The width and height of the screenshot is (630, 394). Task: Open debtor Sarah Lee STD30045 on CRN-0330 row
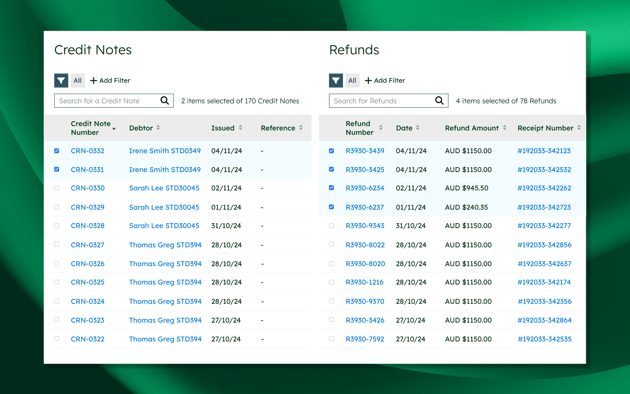click(x=164, y=188)
